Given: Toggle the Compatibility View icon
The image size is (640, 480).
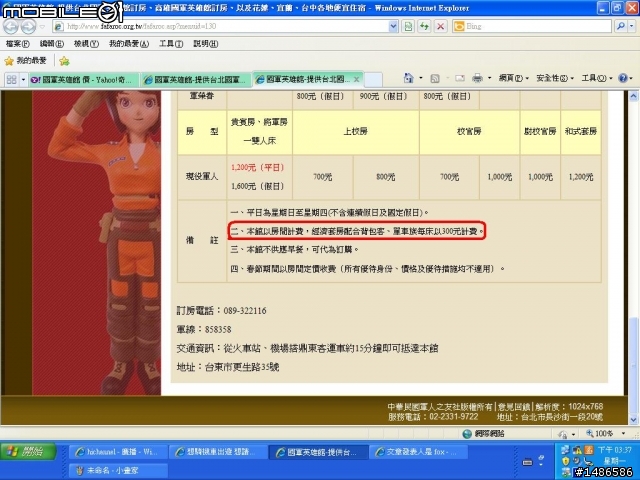Looking at the screenshot, I should click(x=408, y=27).
